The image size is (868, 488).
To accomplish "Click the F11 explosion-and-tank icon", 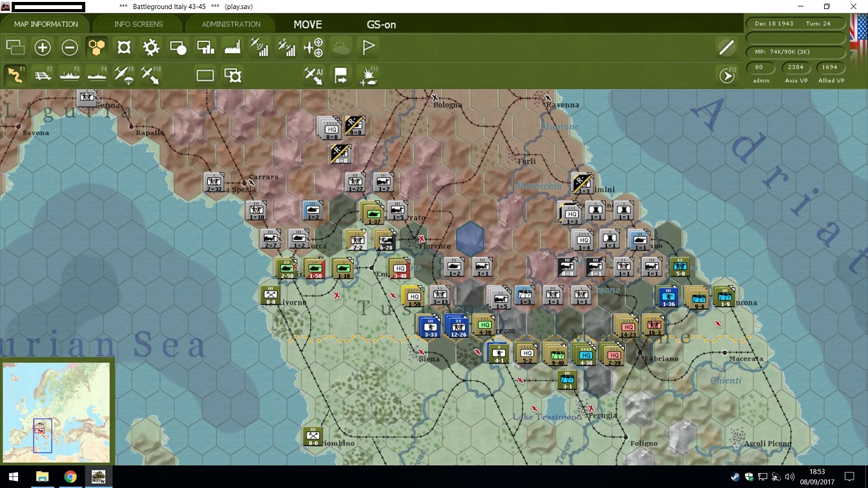I will click(x=368, y=76).
